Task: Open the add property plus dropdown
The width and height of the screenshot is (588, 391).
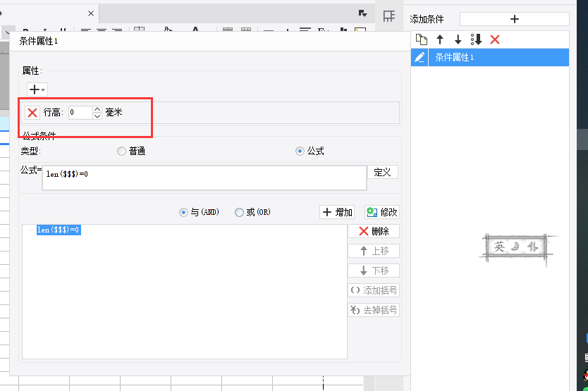Action: pos(37,89)
